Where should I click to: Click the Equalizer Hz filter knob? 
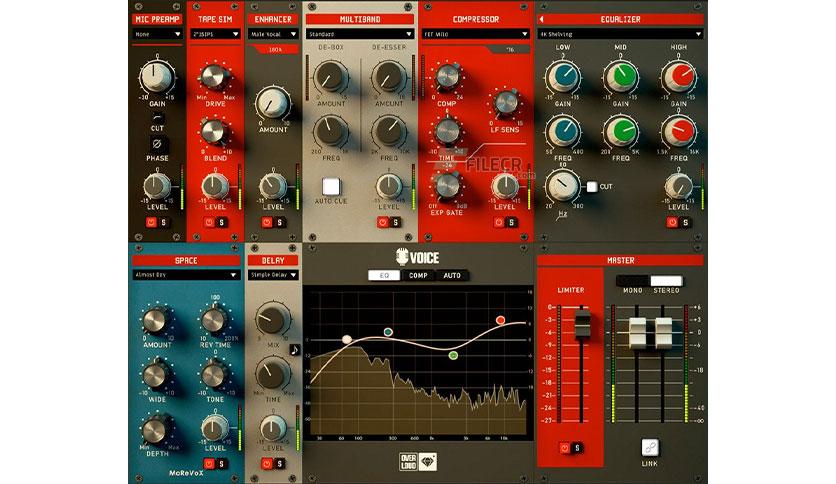(x=562, y=186)
